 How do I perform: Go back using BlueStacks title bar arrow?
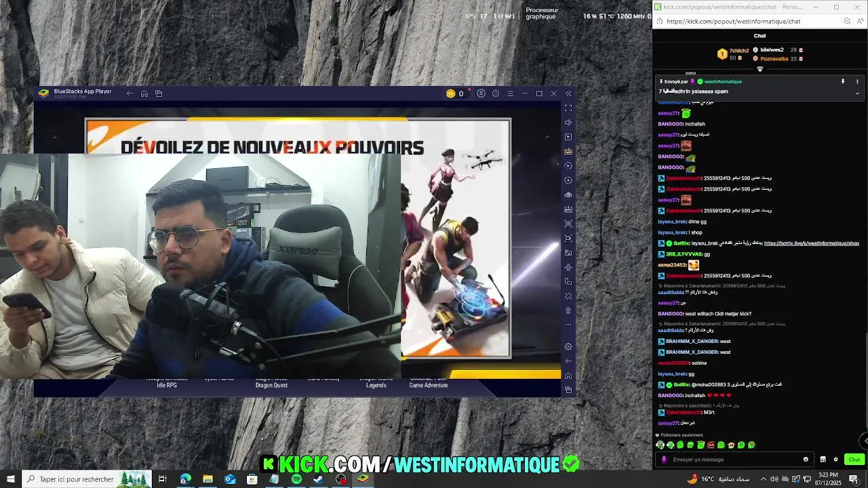[130, 94]
